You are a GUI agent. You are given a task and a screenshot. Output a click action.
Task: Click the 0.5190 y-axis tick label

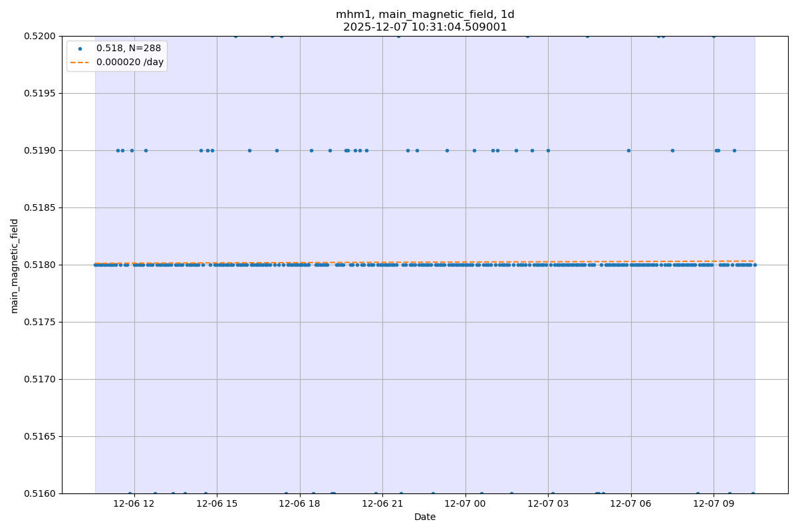pos(40,150)
